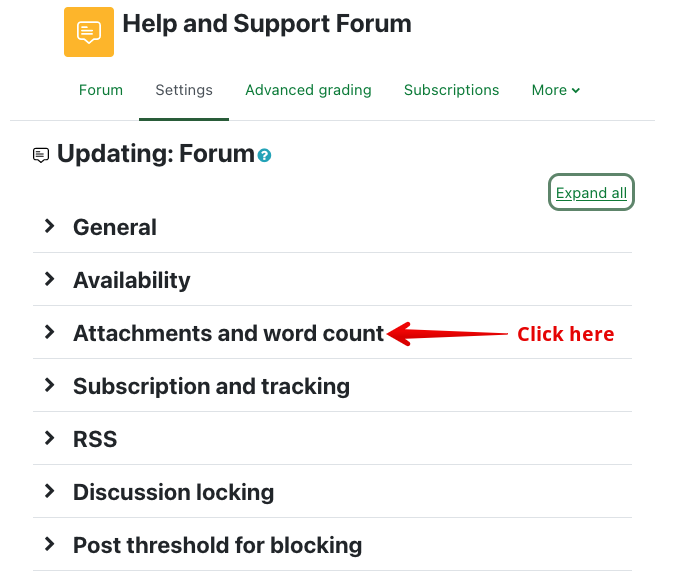This screenshot has width=685, height=573.
Task: Expand the RSS section chevron
Action: tap(49, 439)
